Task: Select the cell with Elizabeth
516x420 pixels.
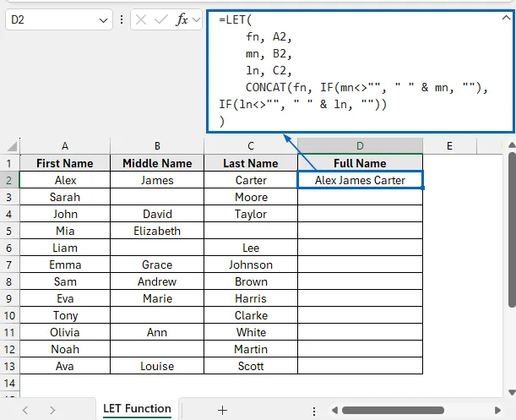Action: (157, 231)
